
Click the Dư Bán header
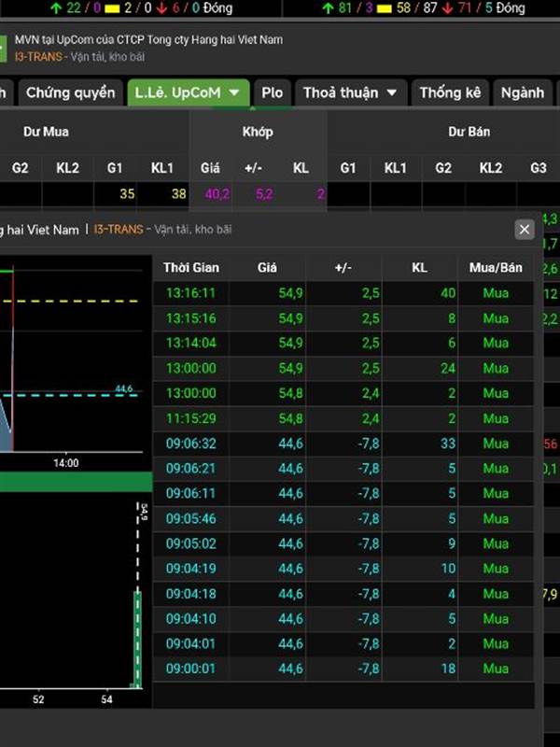(x=469, y=132)
